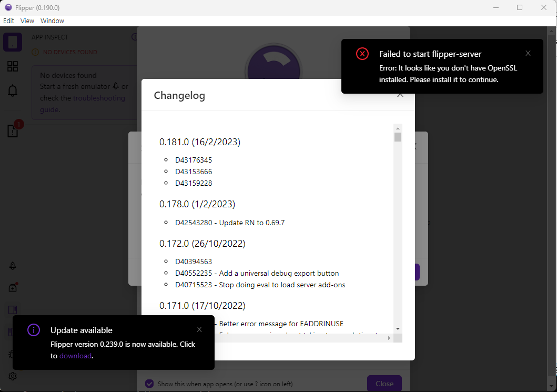Select the App Inspect phone icon in sidebar
The height and width of the screenshot is (392, 557).
click(13, 42)
